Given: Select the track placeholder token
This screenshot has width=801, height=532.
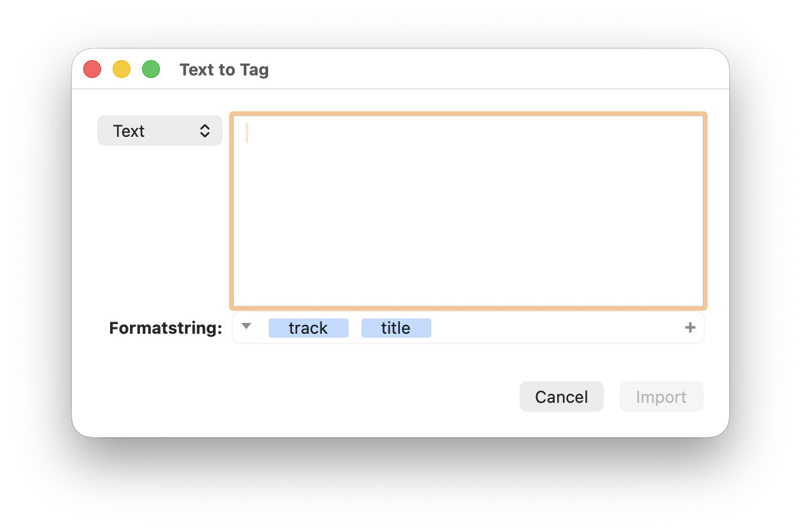Looking at the screenshot, I should pyautogui.click(x=308, y=328).
